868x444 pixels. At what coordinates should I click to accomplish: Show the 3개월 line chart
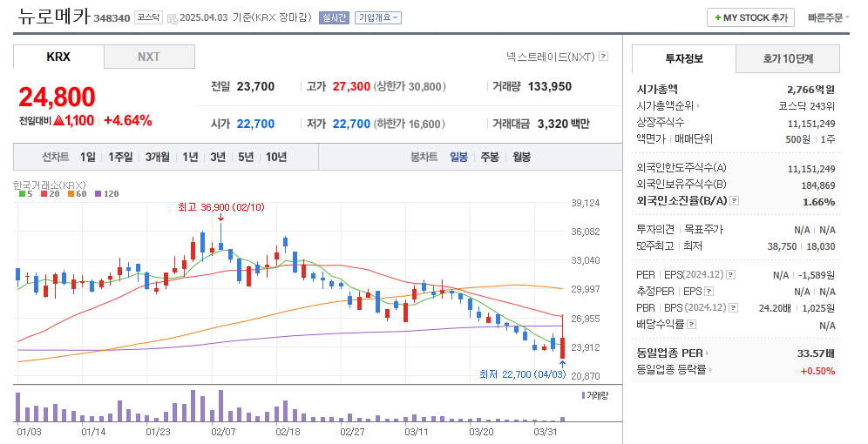[157, 157]
